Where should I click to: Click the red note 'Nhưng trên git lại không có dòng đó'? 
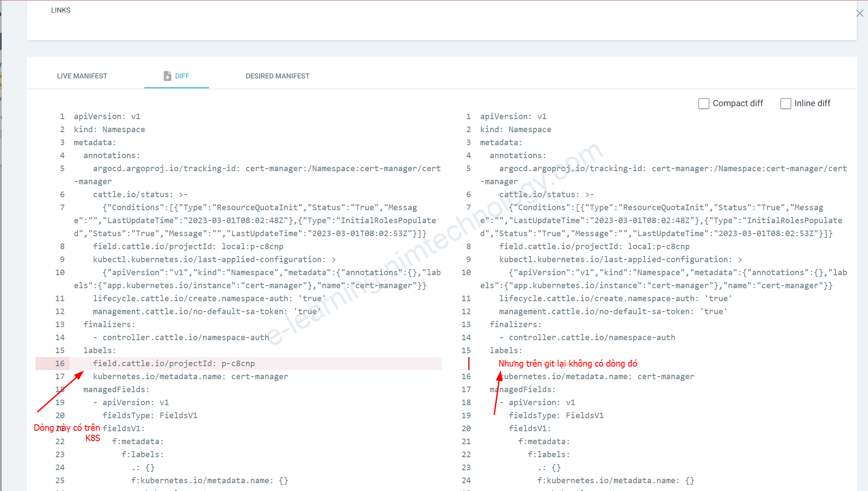coord(568,364)
